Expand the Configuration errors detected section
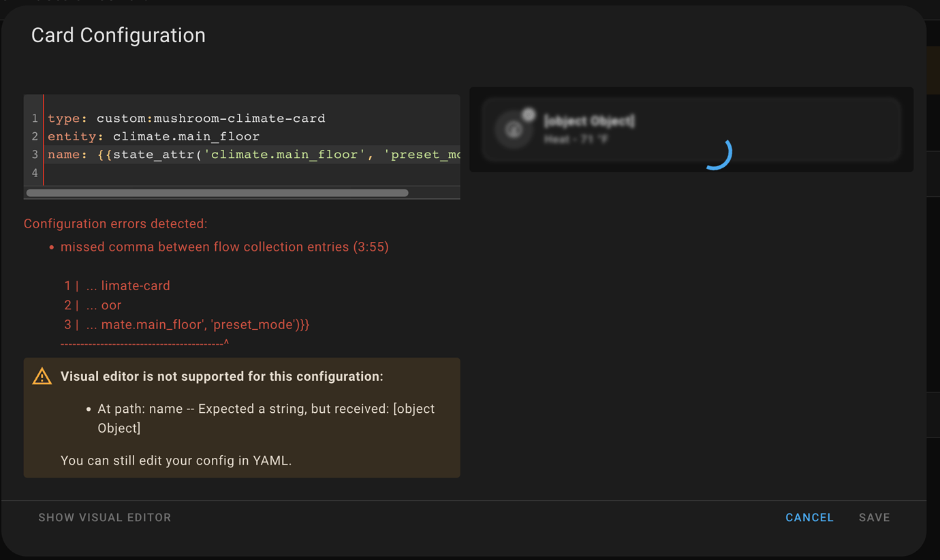Image resolution: width=940 pixels, height=560 pixels. coord(114,223)
